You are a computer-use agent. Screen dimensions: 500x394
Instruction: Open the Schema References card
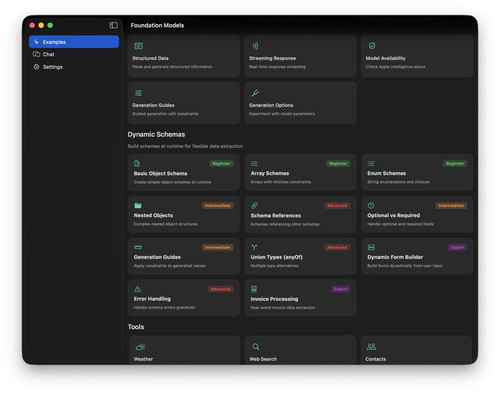coord(300,214)
